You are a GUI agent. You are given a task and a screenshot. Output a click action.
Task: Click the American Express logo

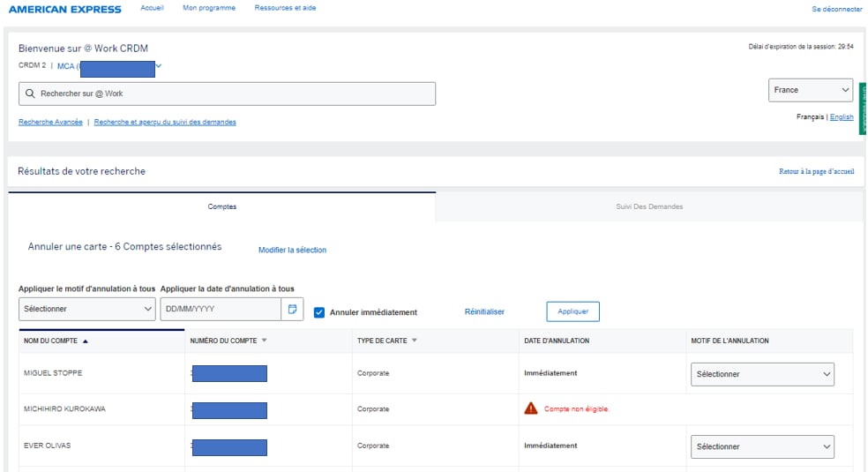(x=67, y=9)
